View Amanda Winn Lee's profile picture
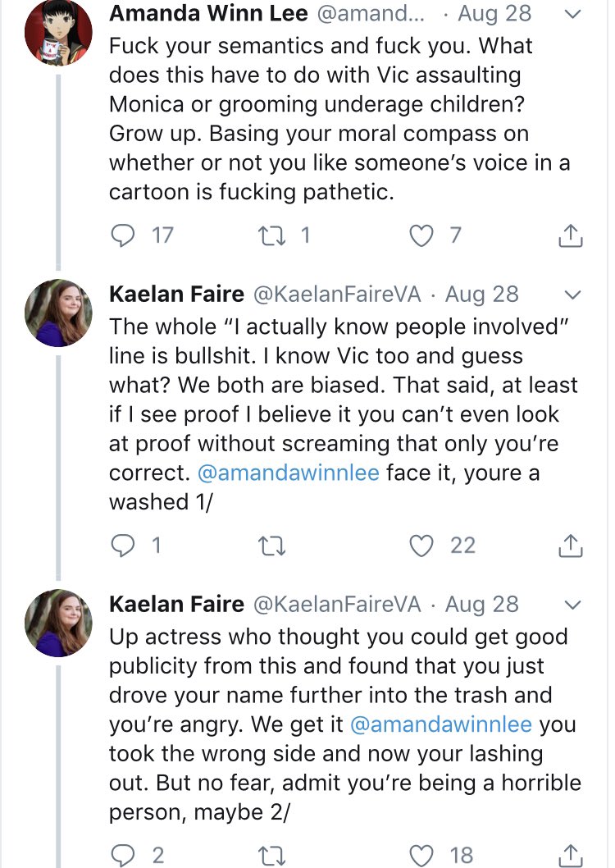615x868 pixels. point(58,32)
